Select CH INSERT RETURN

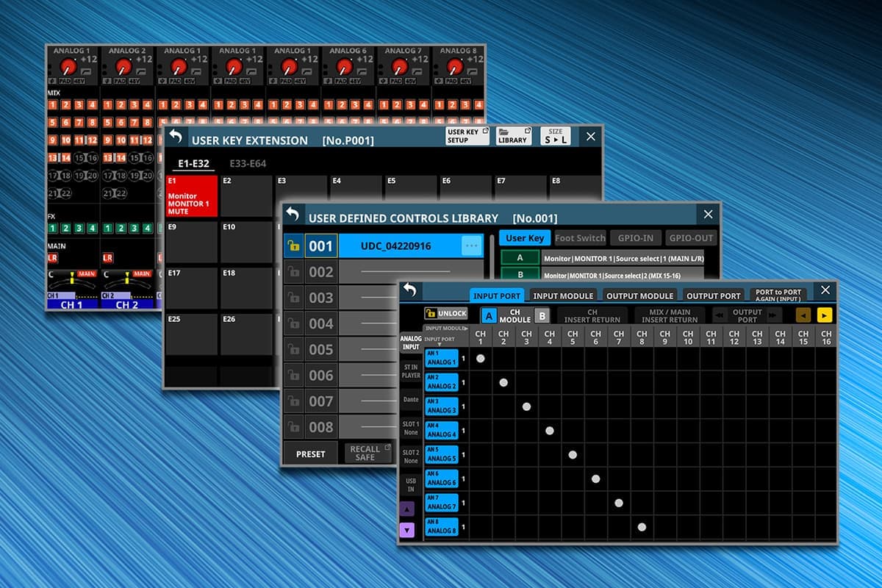pos(592,316)
